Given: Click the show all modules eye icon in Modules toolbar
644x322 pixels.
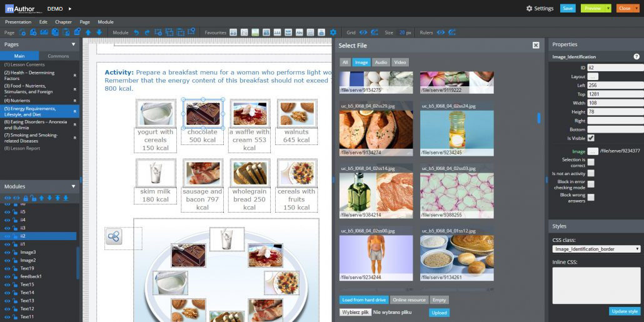Looking at the screenshot, I should (x=8, y=198).
